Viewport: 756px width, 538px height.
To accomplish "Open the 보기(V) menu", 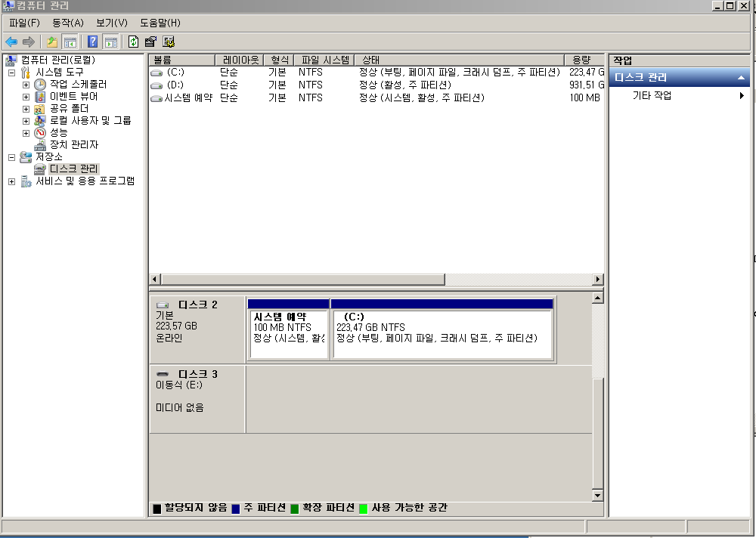I will pos(111,23).
